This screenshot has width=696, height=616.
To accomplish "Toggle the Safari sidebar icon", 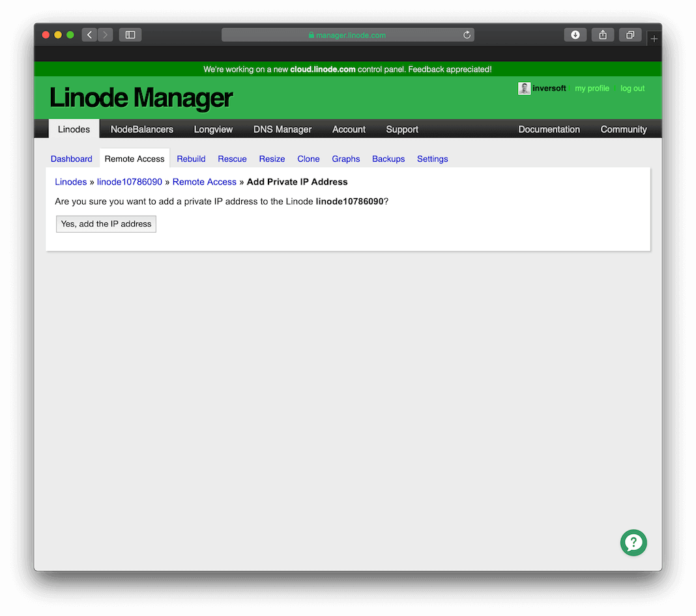I will pyautogui.click(x=130, y=35).
